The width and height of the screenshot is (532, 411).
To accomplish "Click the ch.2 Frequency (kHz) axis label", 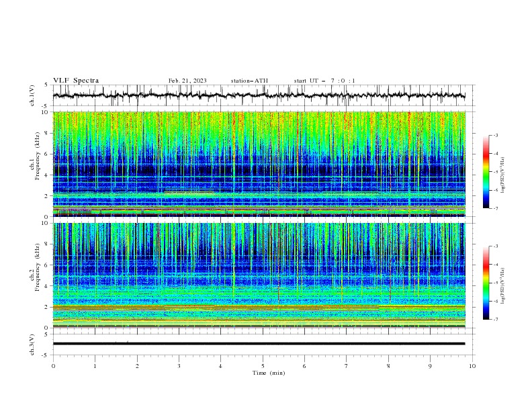I will click(x=35, y=267).
